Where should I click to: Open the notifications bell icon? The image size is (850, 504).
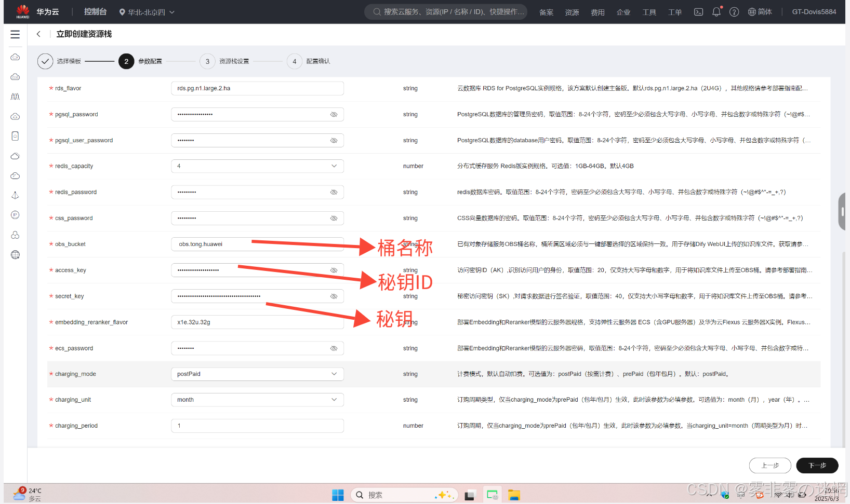(x=716, y=12)
